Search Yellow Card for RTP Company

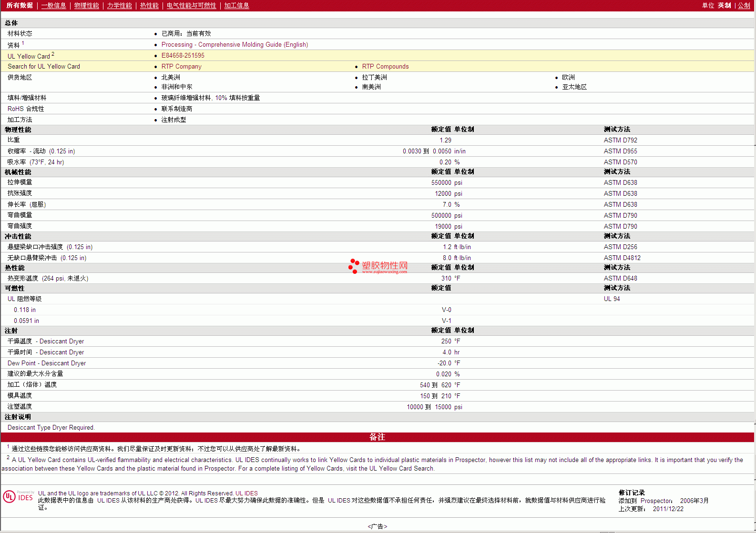pos(181,66)
